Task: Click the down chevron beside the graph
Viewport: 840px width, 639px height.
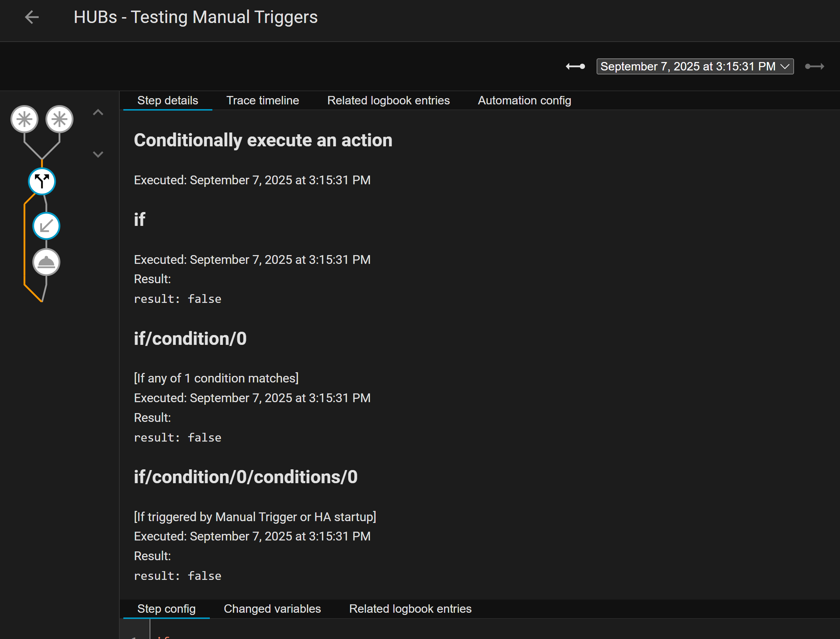Action: 98,154
